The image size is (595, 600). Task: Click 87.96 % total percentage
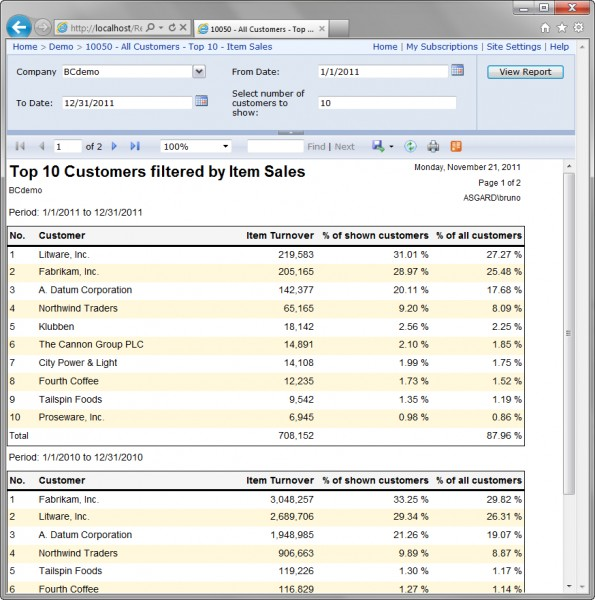[504, 435]
